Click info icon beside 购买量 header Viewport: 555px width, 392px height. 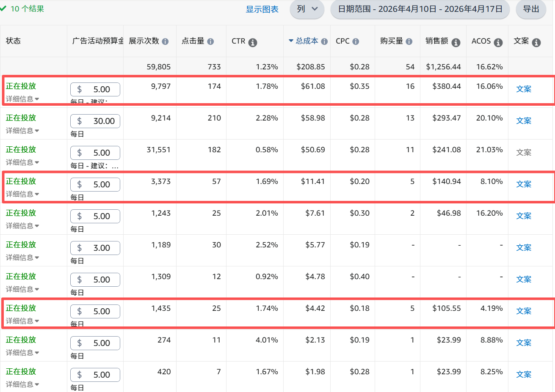coord(409,41)
